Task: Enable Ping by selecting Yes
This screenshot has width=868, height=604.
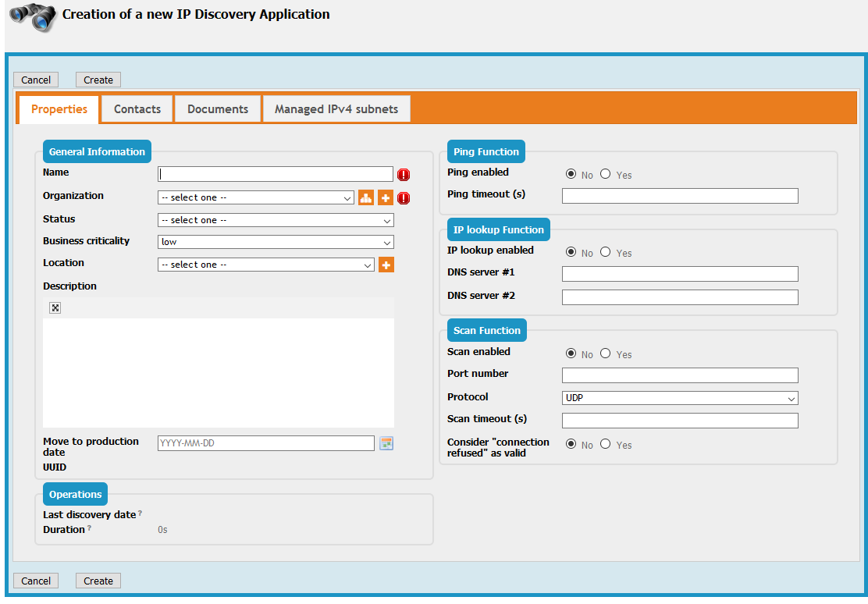Action: [606, 174]
